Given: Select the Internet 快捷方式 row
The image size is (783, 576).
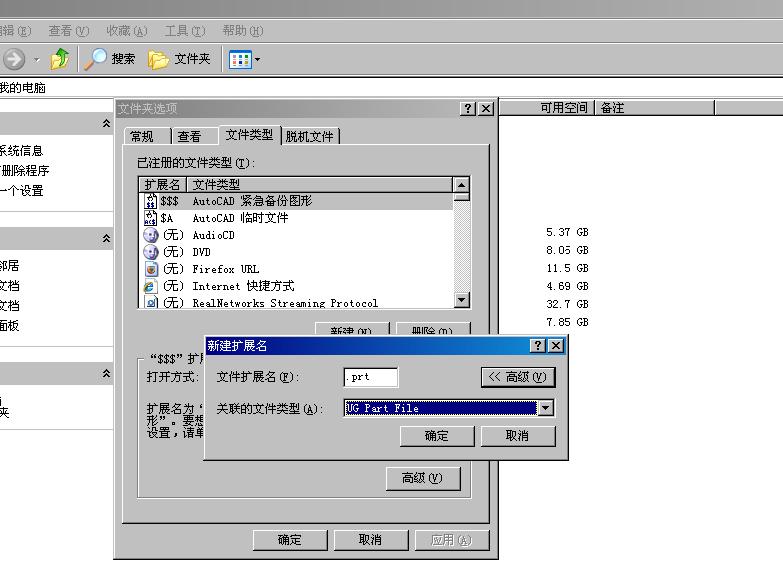Looking at the screenshot, I should tap(296, 286).
